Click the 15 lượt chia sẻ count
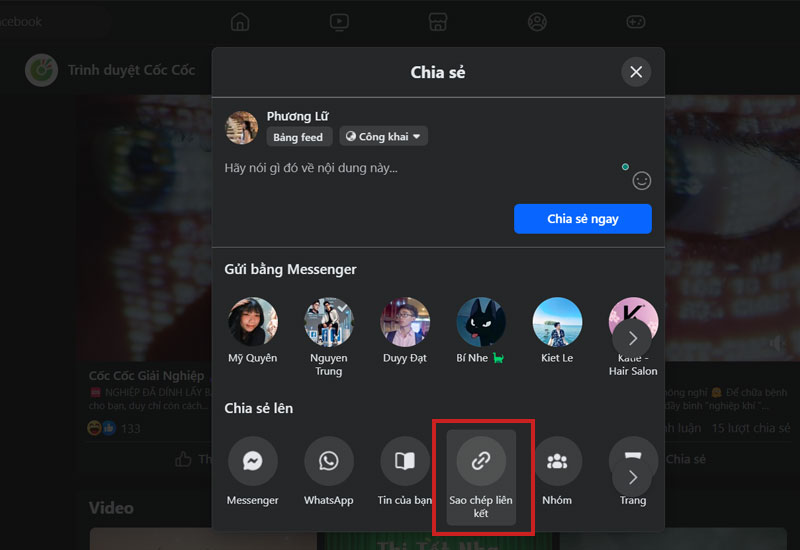This screenshot has width=800, height=550. [x=751, y=428]
